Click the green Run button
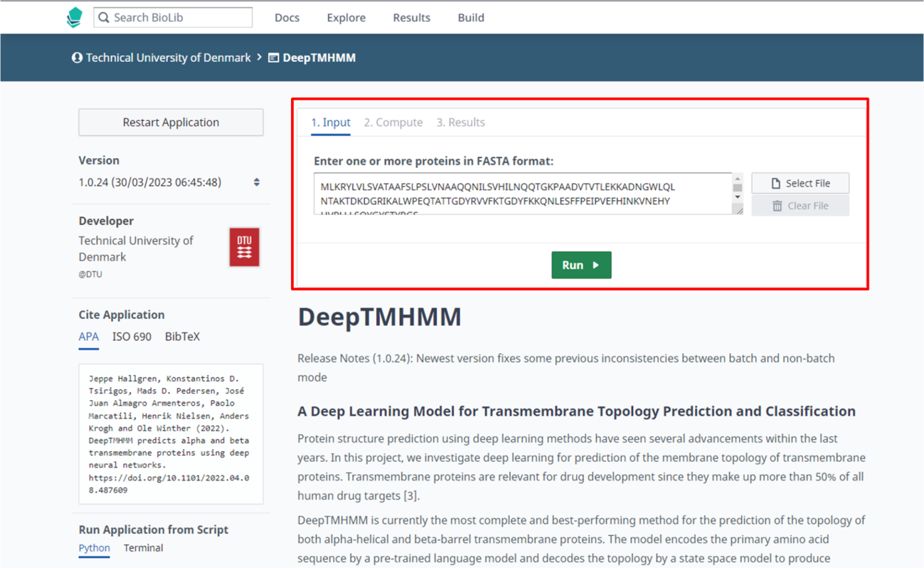 coord(581,265)
